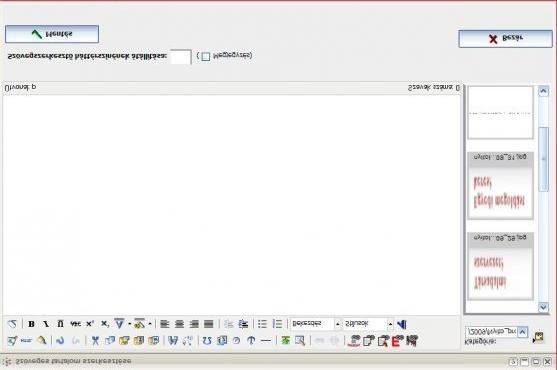Apply strikethrough to text

click(x=75, y=324)
